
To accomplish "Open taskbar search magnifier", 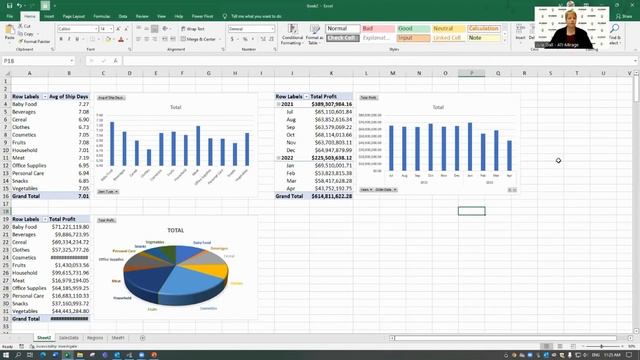I will (18, 355).
